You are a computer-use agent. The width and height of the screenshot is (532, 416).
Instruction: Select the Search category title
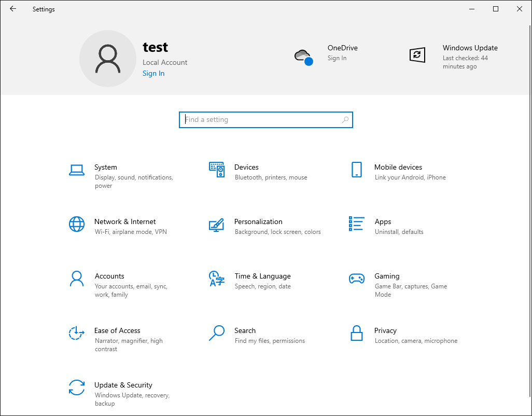coord(245,330)
